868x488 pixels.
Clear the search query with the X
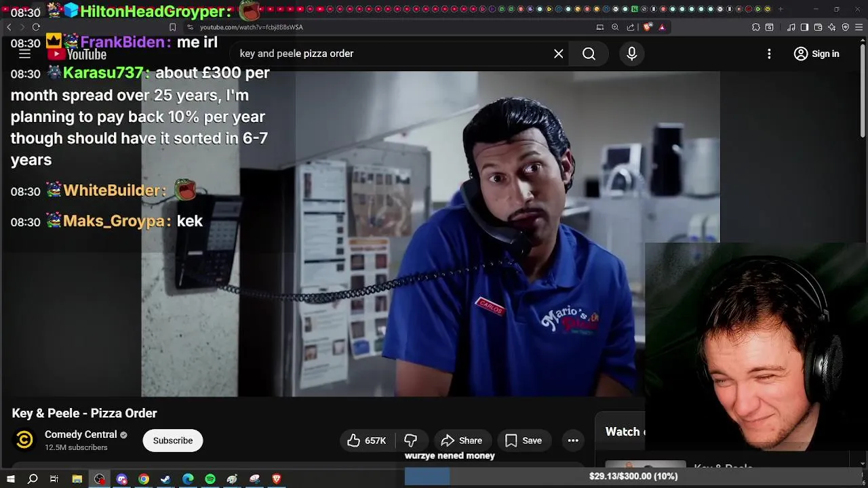pyautogui.click(x=558, y=54)
